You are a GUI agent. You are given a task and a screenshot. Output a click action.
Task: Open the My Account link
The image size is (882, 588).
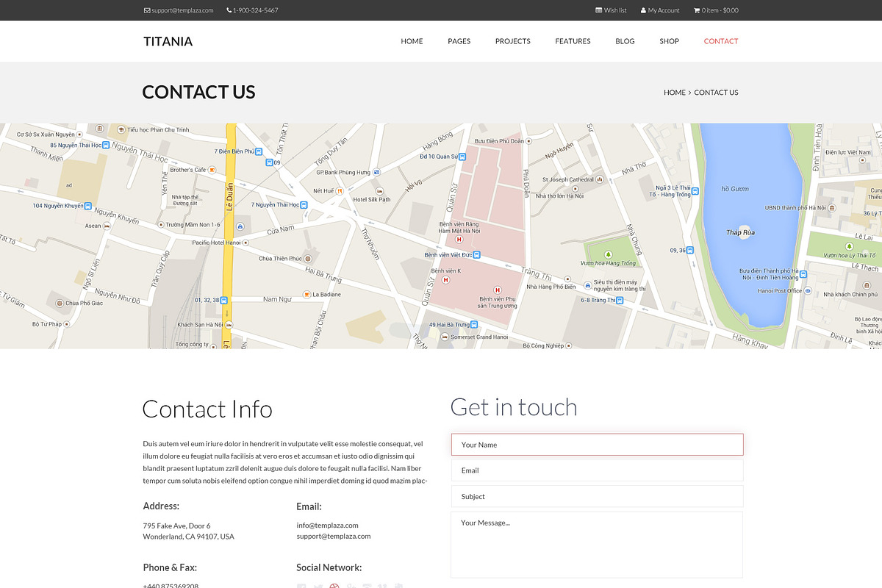664,10
